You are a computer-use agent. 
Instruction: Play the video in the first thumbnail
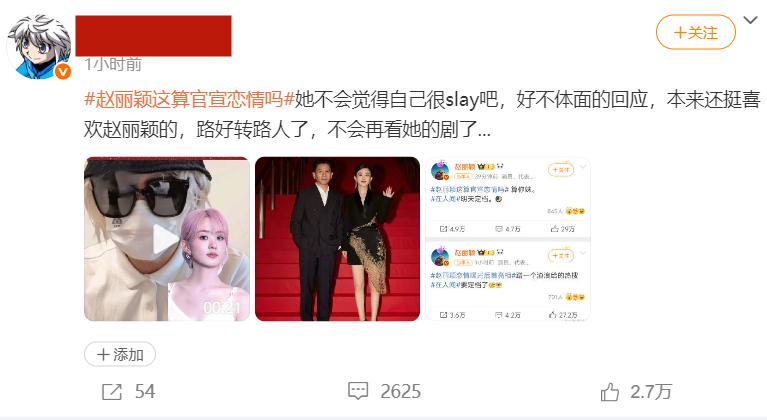point(167,239)
